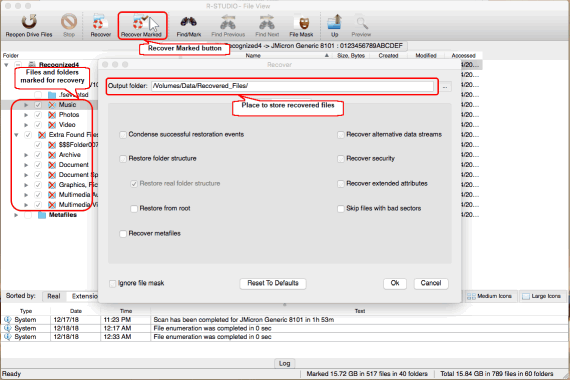Switch to Large Icons view
The height and width of the screenshot is (380, 570).
point(542,296)
